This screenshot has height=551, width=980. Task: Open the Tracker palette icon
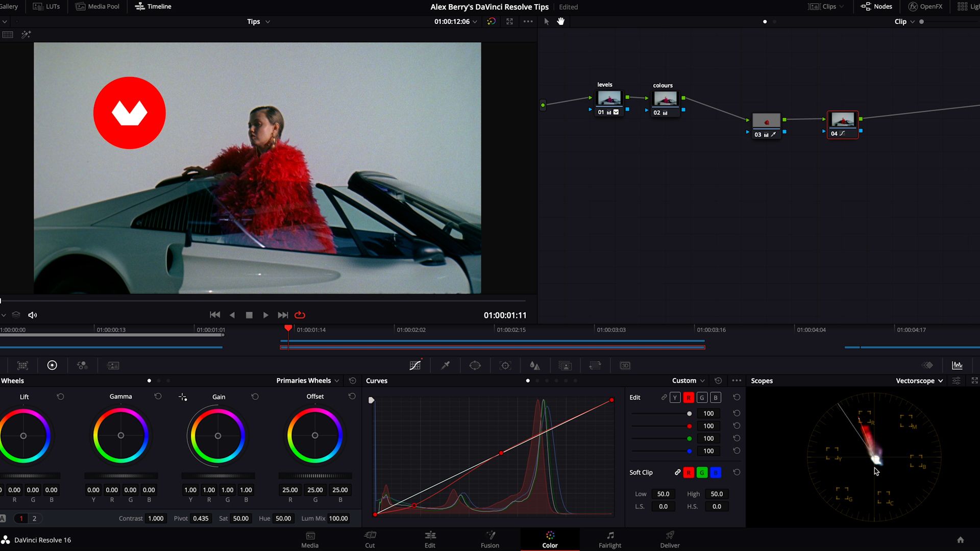(505, 365)
